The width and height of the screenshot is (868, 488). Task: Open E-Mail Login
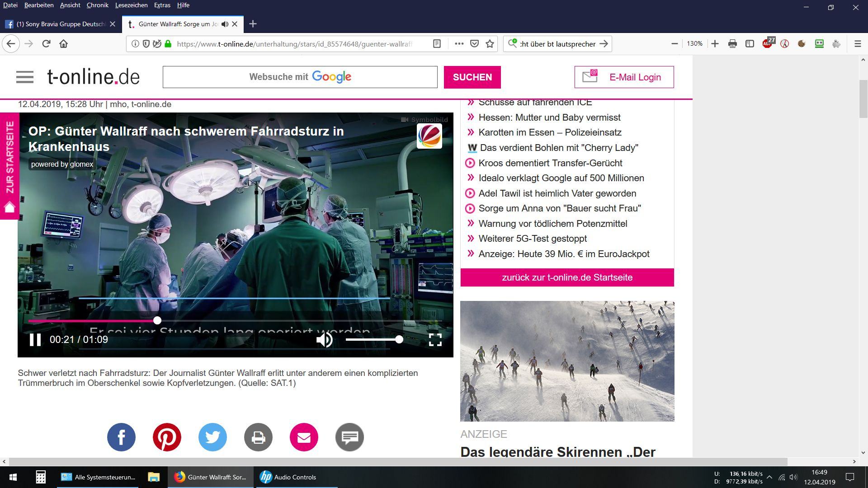(624, 77)
